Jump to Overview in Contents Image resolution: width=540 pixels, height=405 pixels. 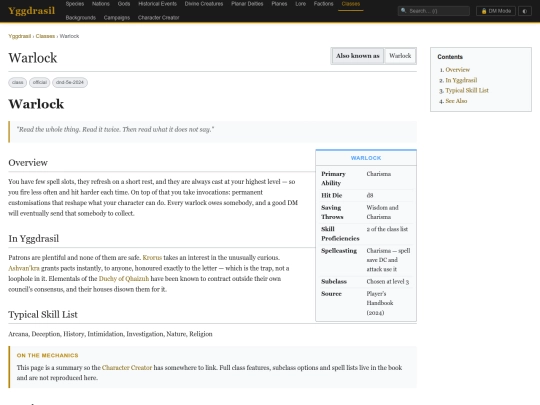pos(457,70)
